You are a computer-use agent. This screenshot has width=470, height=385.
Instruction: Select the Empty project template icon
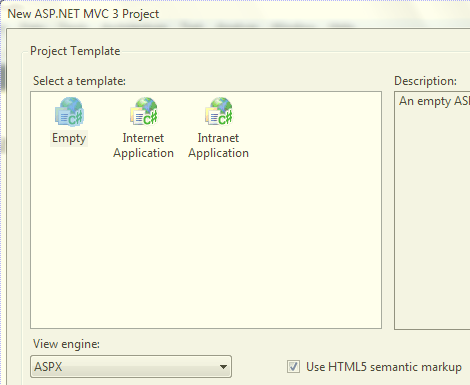coord(69,112)
